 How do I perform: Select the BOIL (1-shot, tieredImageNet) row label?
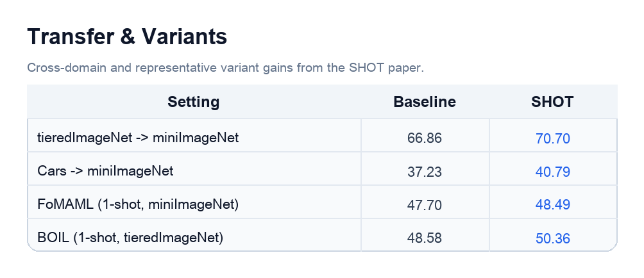(x=130, y=238)
